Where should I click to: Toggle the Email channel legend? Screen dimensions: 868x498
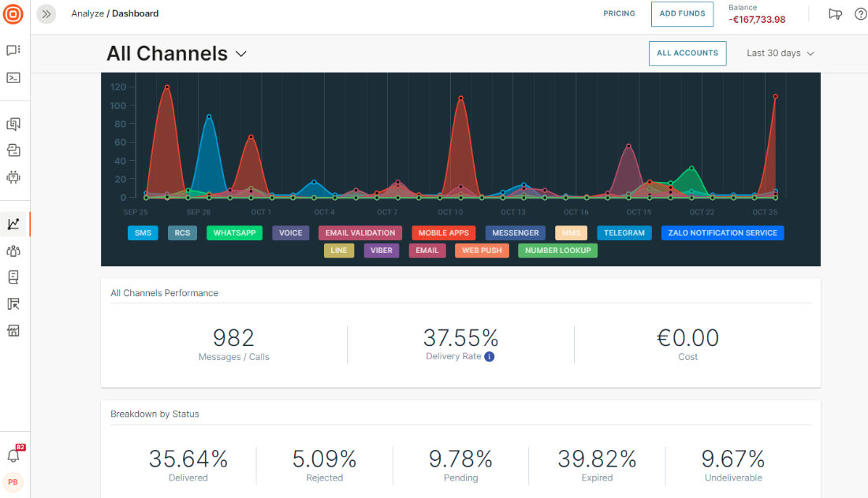pyautogui.click(x=427, y=251)
